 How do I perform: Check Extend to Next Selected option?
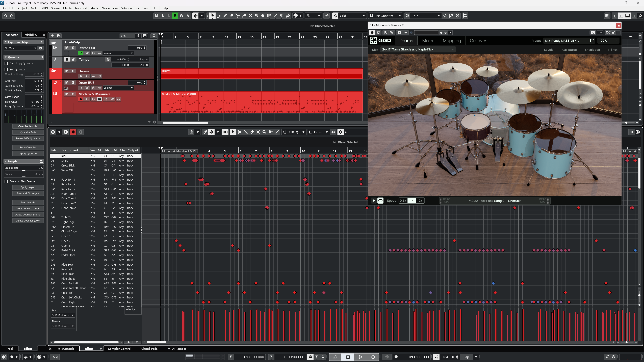(x=6, y=181)
